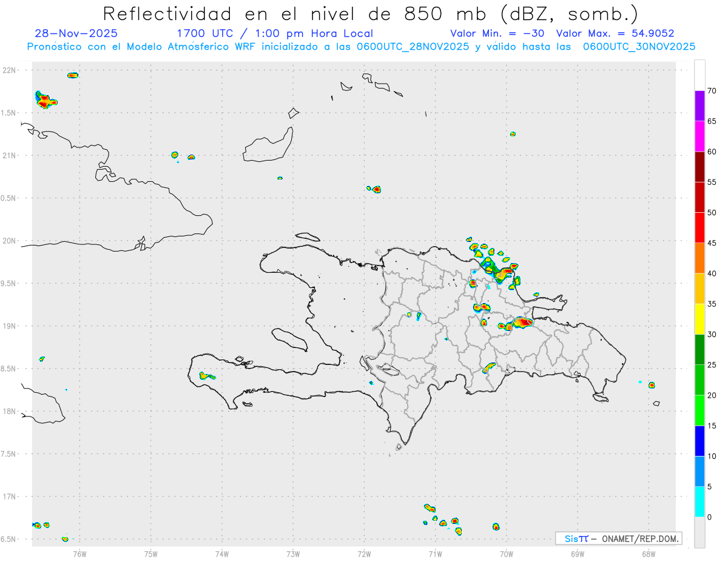The image size is (728, 562).
Task: Click the date '28-Nov-2025'
Action: 76,33
